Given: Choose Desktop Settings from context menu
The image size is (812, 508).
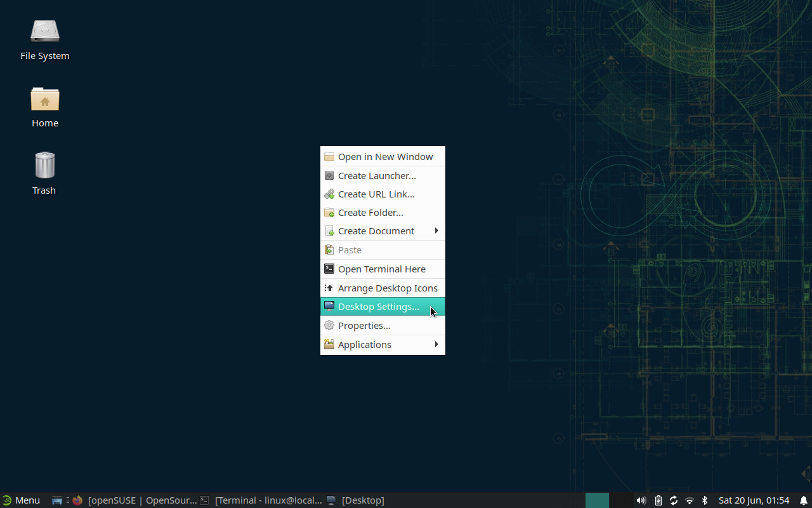Looking at the screenshot, I should 378,307.
